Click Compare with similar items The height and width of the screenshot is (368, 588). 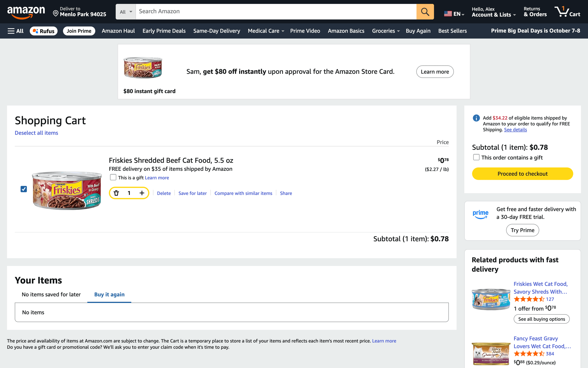coord(243,193)
